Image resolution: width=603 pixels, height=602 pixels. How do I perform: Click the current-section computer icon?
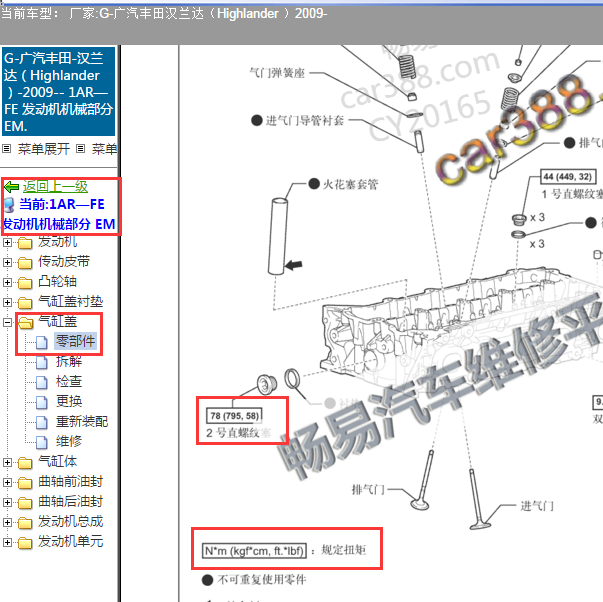coord(10,205)
